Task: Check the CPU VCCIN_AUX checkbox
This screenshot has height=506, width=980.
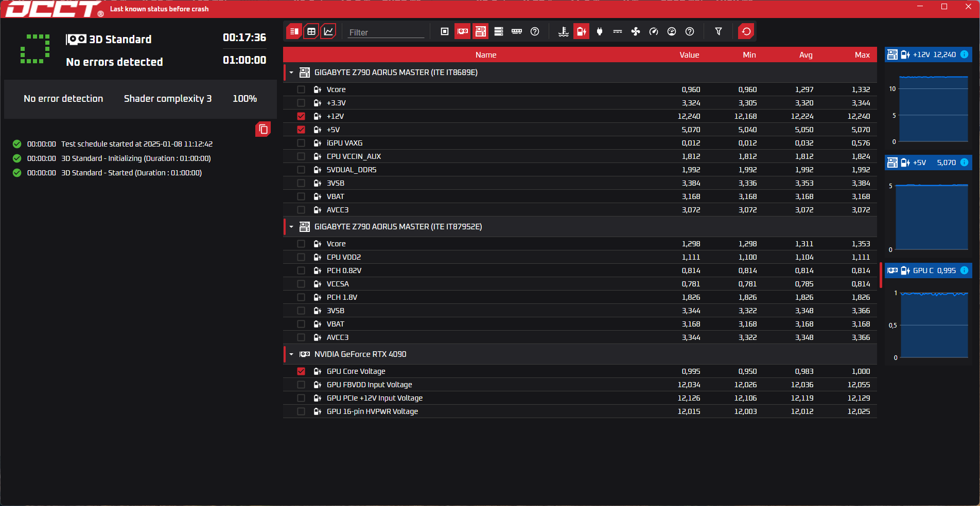Action: click(x=301, y=156)
